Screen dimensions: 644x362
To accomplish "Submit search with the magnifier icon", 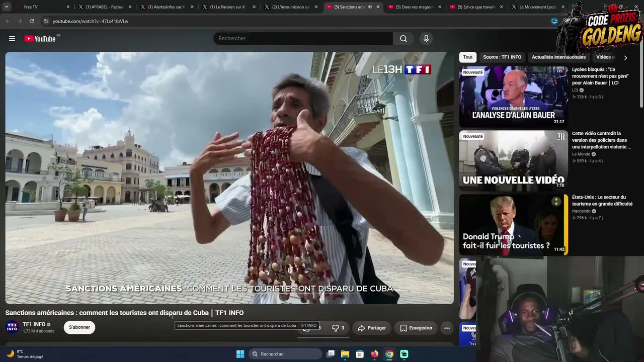I will [404, 39].
